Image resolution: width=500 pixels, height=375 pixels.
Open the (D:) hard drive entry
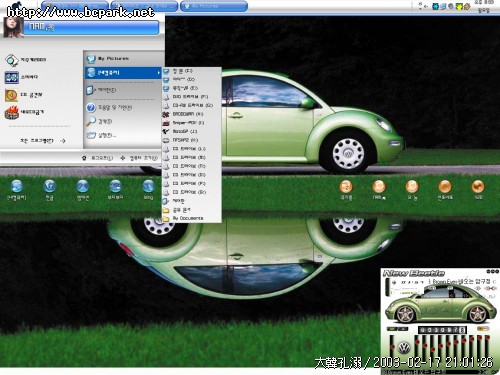tap(191, 80)
